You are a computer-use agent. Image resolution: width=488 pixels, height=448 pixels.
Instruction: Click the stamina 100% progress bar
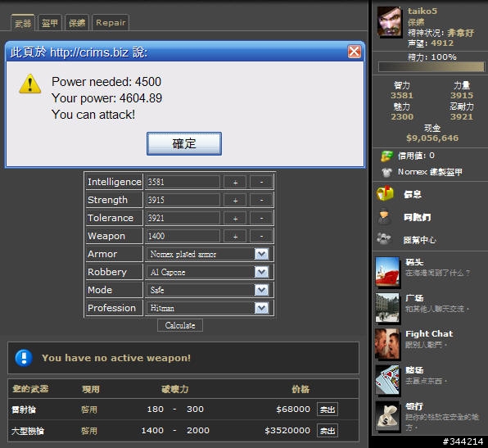tap(432, 66)
